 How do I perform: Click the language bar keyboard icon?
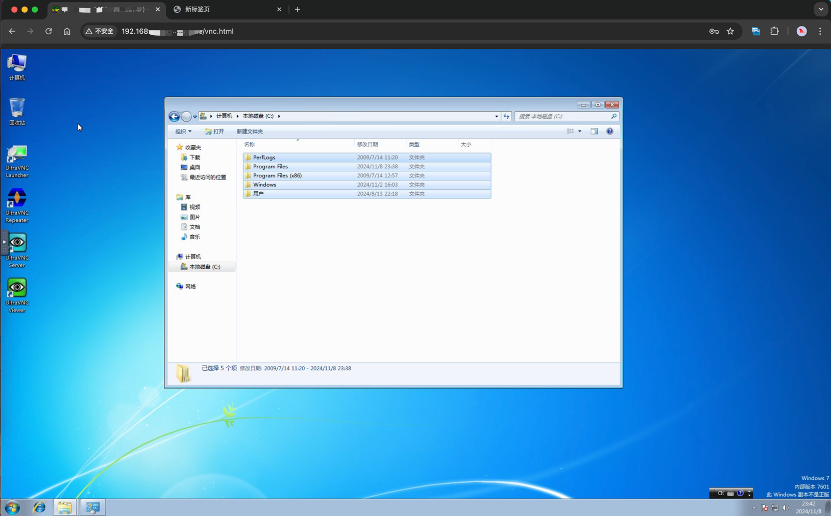coord(730,494)
